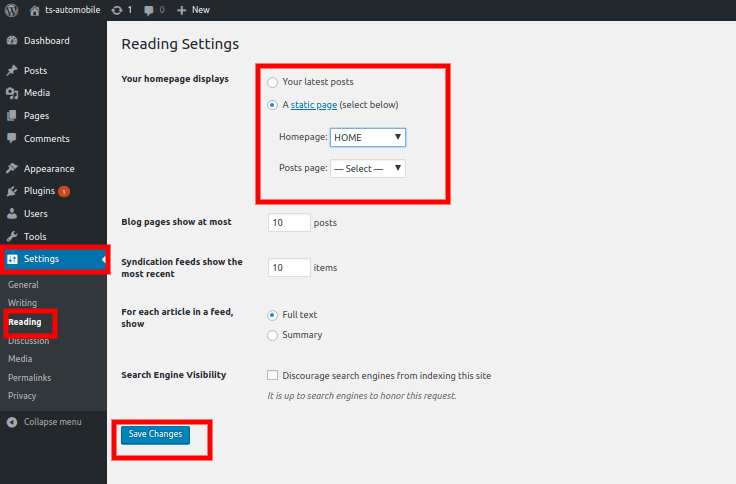The width and height of the screenshot is (736, 484).
Task: Click the Posts pushpin icon
Action: click(12, 71)
